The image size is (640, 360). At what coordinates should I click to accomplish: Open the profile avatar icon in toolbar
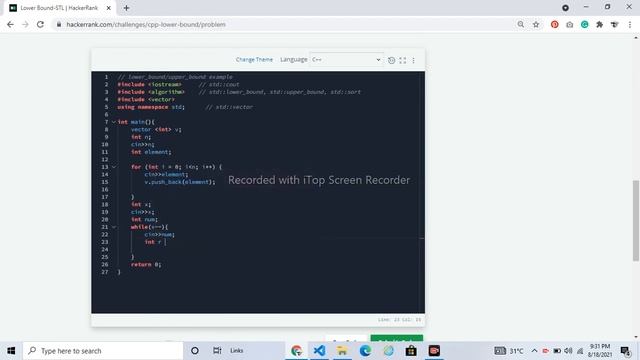tap(615, 24)
